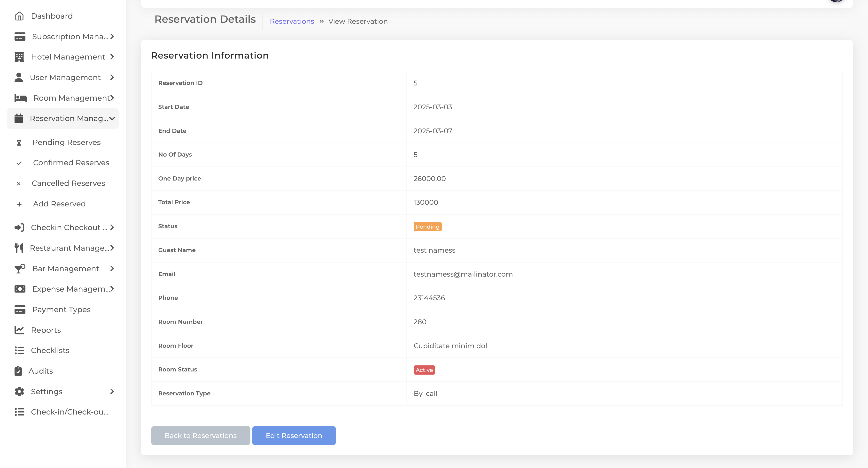Expand the Subscription Management submenu chevron

(112, 36)
